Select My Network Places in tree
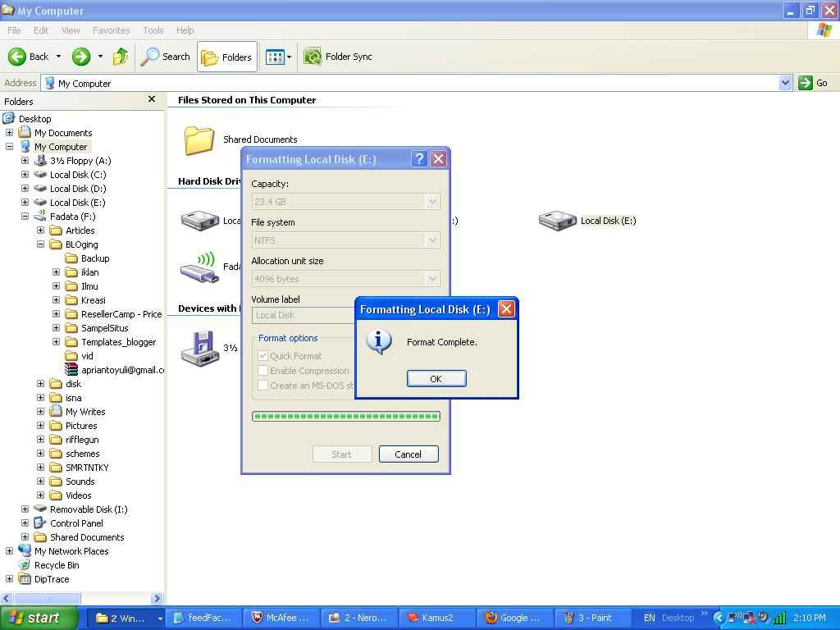The width and height of the screenshot is (840, 630). (71, 551)
